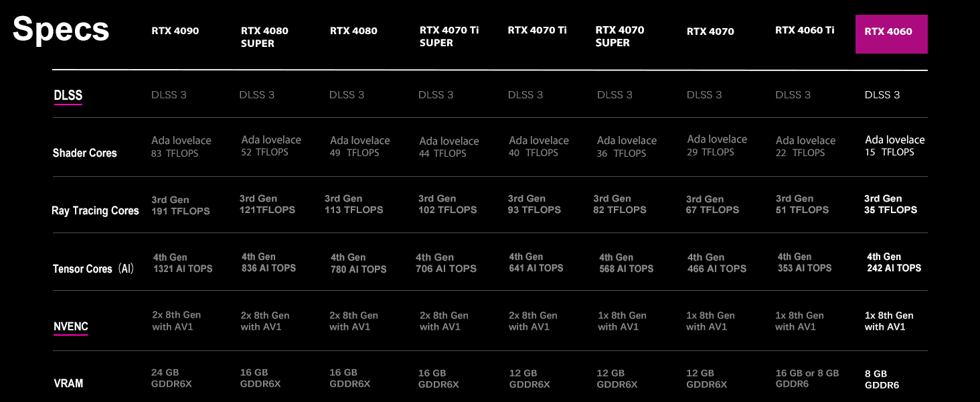Select the RTX 4090 column header
Viewport: 980px width, 402px height.
point(175,31)
